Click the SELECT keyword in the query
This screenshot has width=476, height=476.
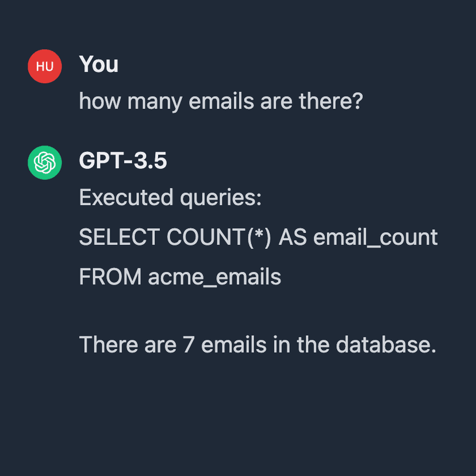(x=119, y=237)
